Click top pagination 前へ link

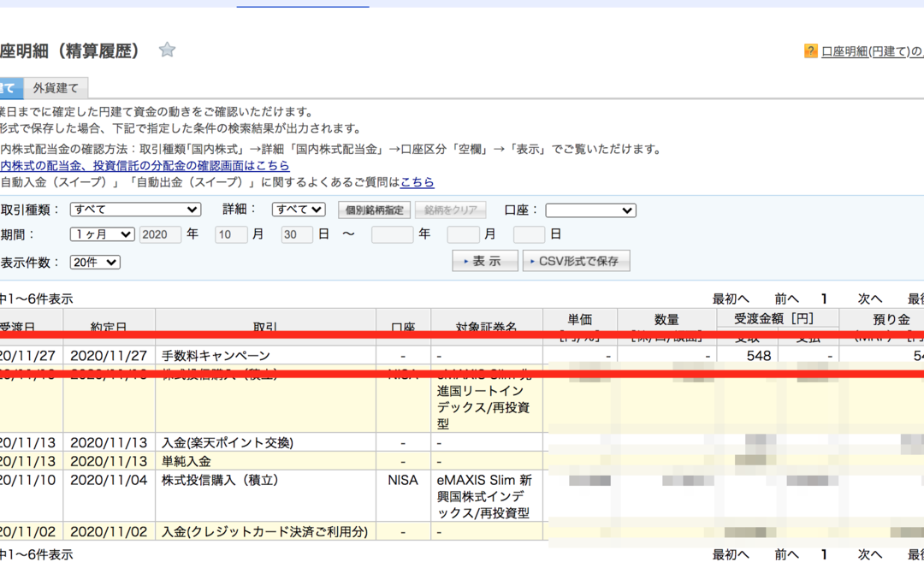tap(787, 299)
